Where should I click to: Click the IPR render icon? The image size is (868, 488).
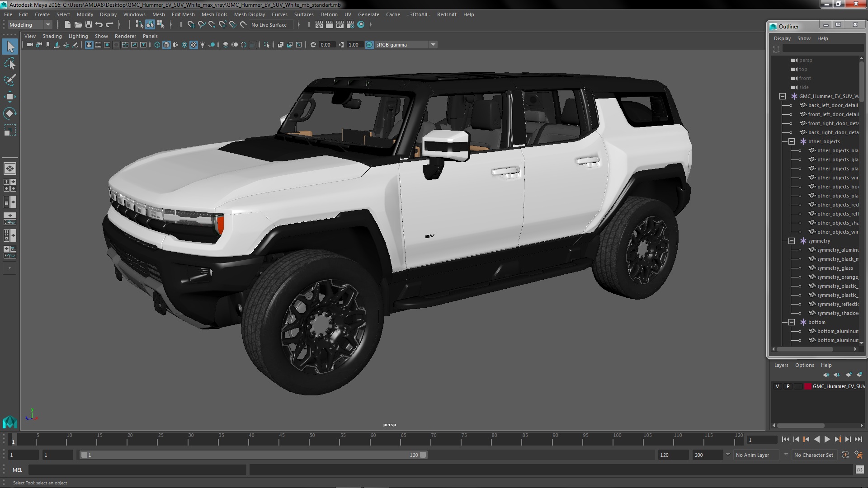[x=340, y=25]
